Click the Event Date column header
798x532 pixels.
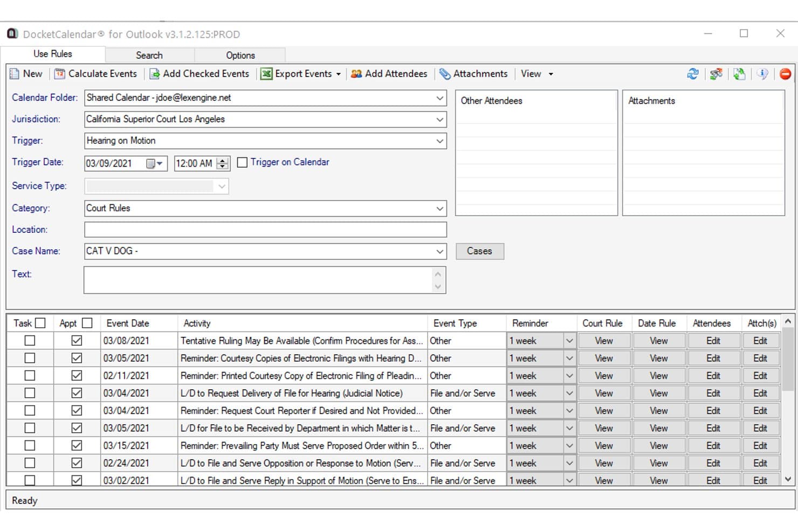coord(139,323)
